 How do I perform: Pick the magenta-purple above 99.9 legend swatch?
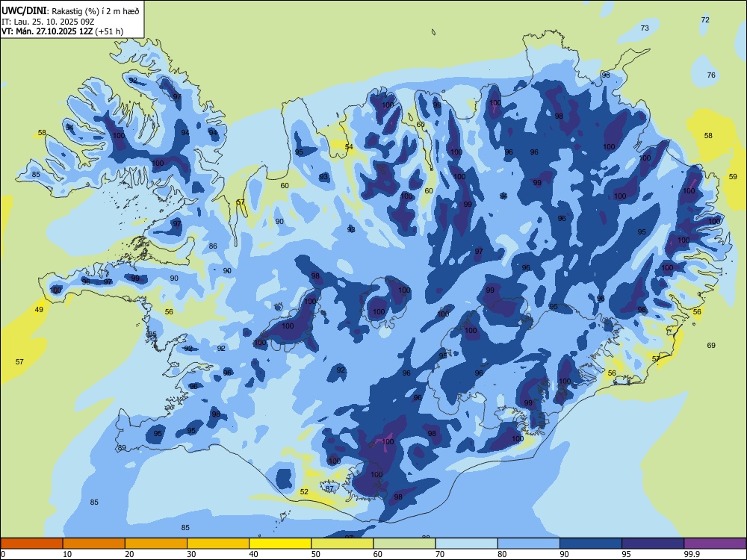point(715,544)
